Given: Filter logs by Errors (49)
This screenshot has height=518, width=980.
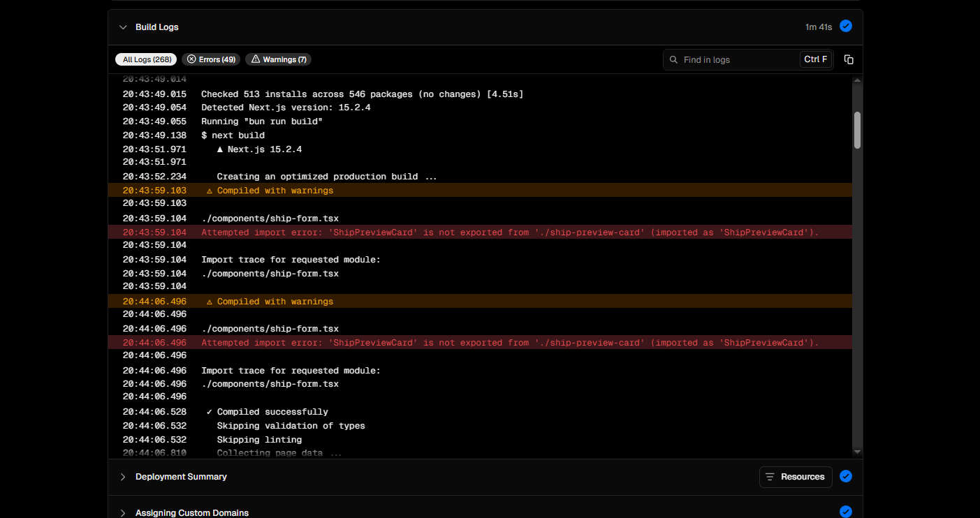Looking at the screenshot, I should pyautogui.click(x=211, y=59).
